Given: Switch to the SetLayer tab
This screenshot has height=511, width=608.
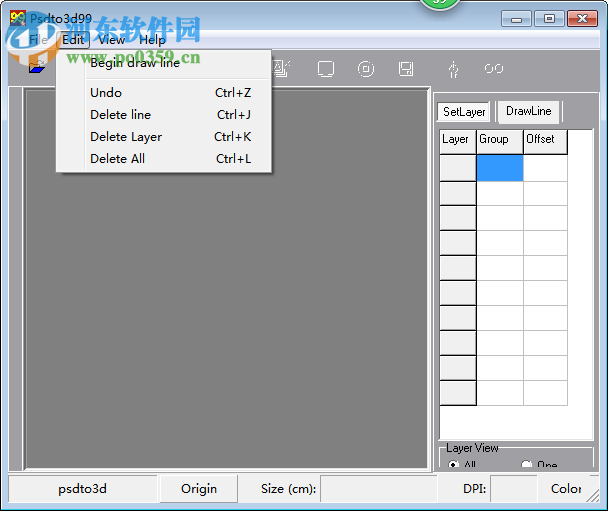Looking at the screenshot, I should point(464,112).
